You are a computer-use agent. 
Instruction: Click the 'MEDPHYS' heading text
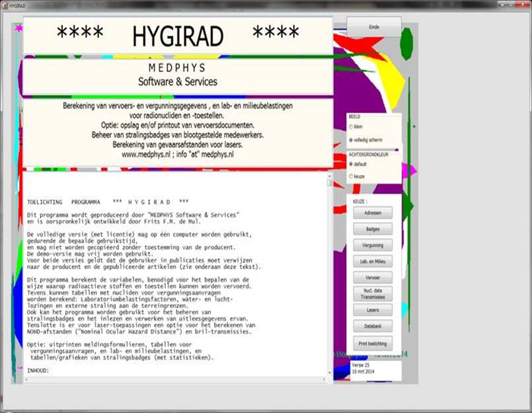point(177,68)
